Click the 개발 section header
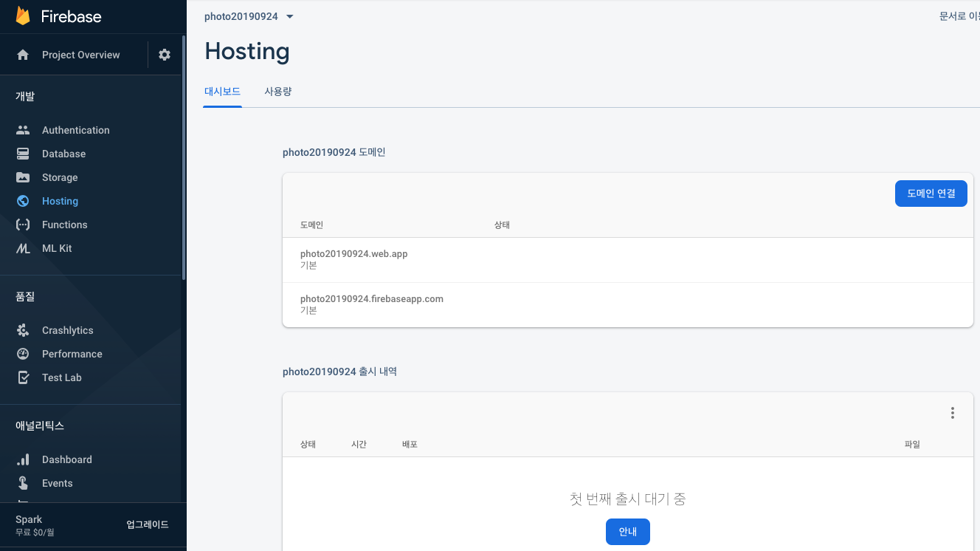The image size is (980, 551). tap(25, 96)
